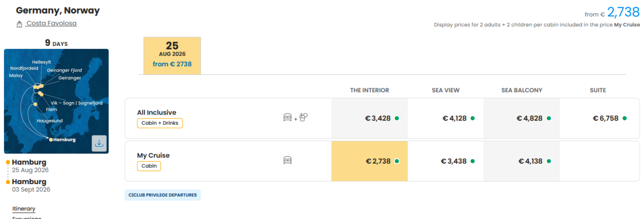Click the All Inclusive cabin bed icon
Viewport: 644px width, 219px height.
tap(287, 117)
